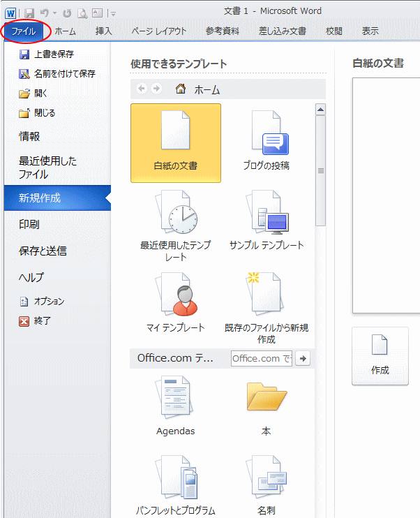Viewport: 420px width, 518px height.
Task: Open パンフレットとプログラム templates
Action: coord(176,485)
